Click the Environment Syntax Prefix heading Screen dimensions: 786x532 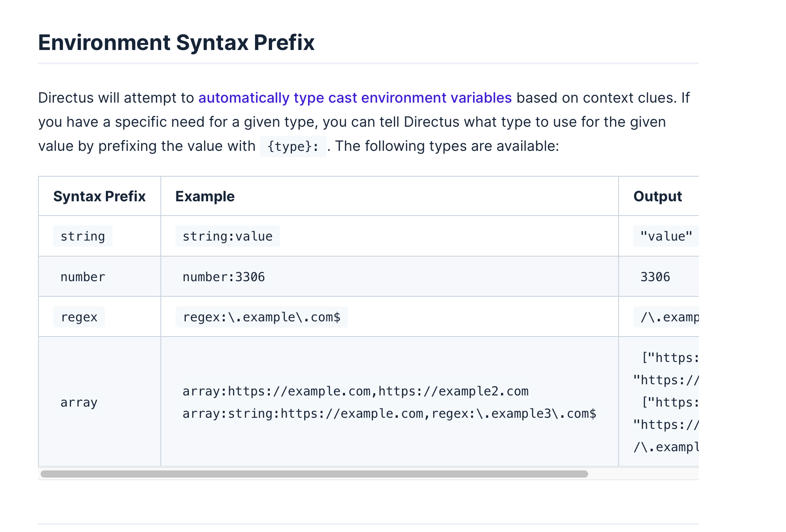tap(176, 43)
